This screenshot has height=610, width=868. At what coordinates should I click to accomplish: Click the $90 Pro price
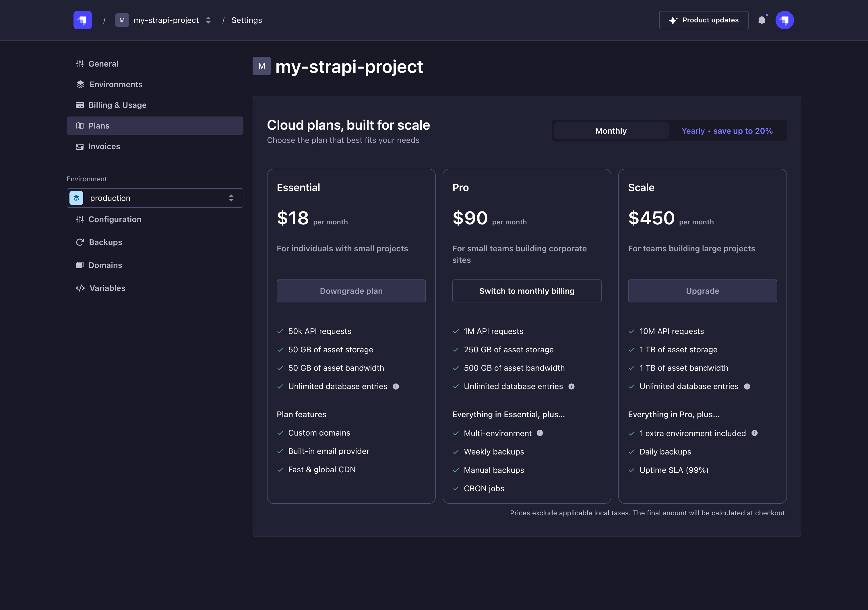click(x=470, y=218)
